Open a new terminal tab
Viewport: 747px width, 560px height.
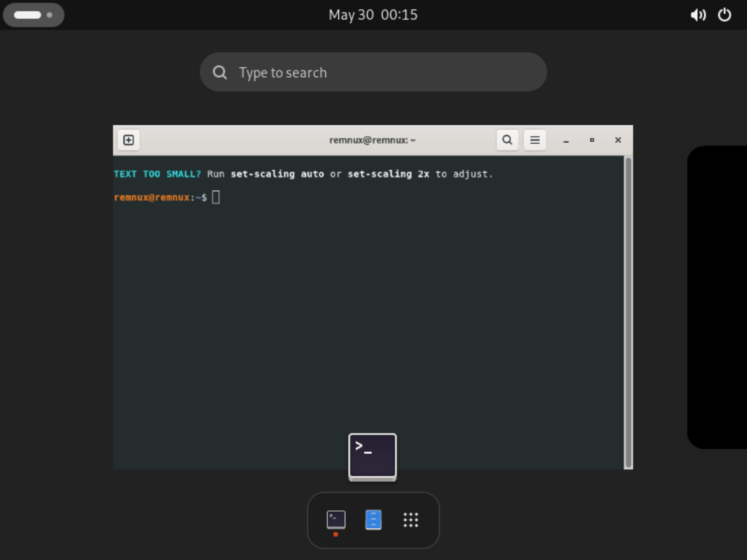(x=128, y=140)
